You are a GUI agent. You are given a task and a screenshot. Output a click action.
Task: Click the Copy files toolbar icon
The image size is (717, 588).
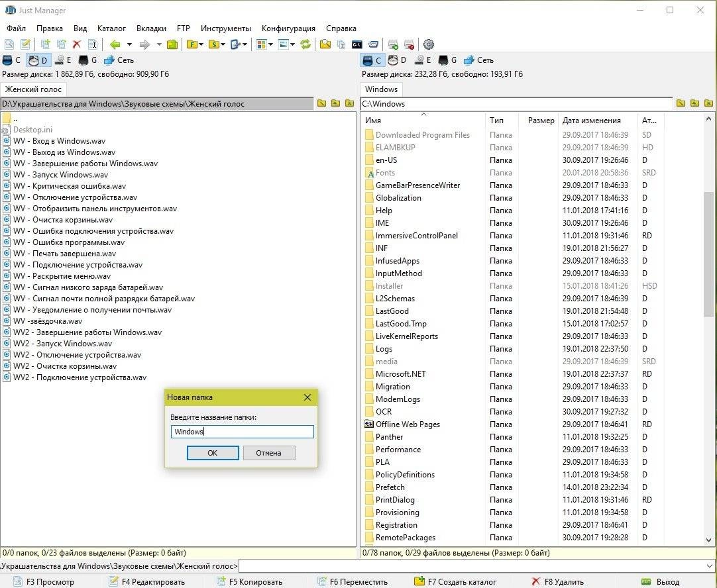pos(45,44)
